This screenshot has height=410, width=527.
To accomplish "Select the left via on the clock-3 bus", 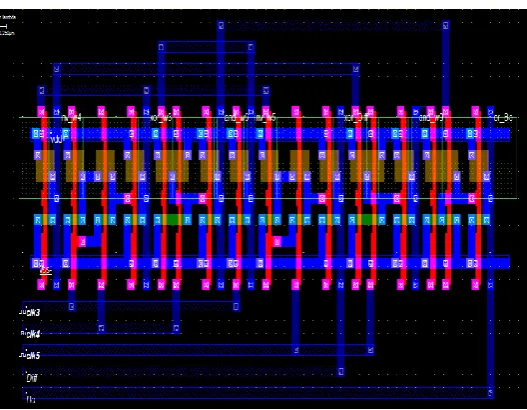I will click(x=71, y=306).
